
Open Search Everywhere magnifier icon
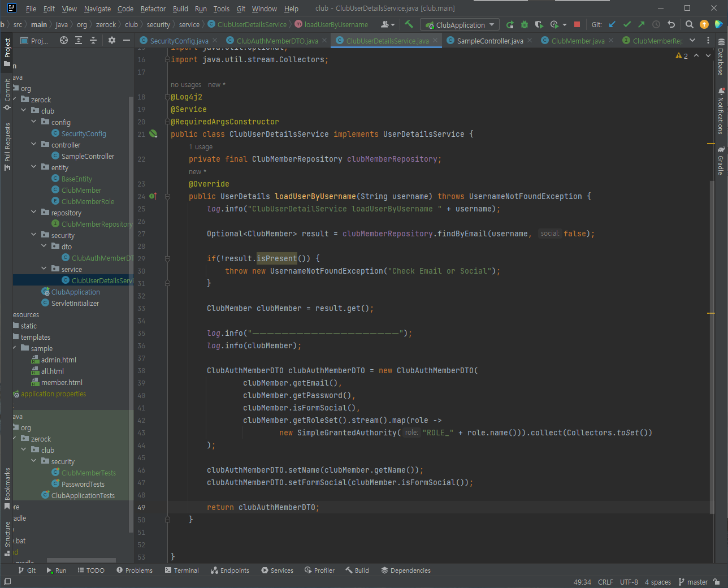[x=689, y=24]
